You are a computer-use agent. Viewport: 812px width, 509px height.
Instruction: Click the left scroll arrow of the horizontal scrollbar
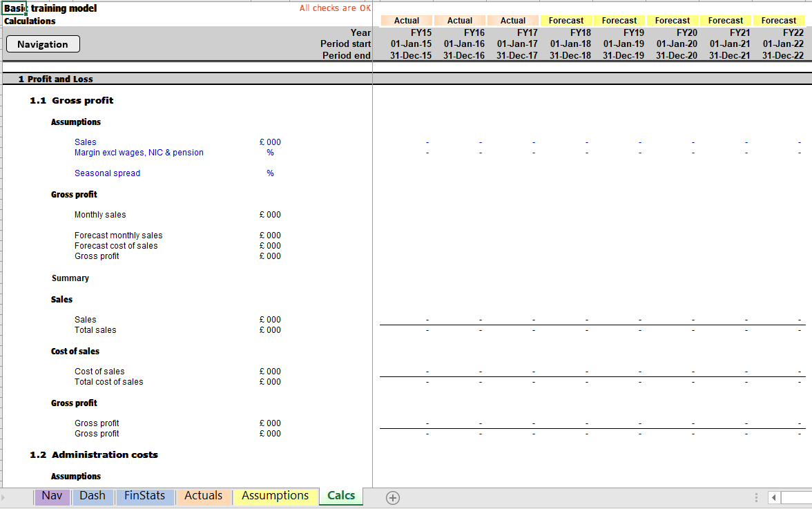tap(773, 497)
